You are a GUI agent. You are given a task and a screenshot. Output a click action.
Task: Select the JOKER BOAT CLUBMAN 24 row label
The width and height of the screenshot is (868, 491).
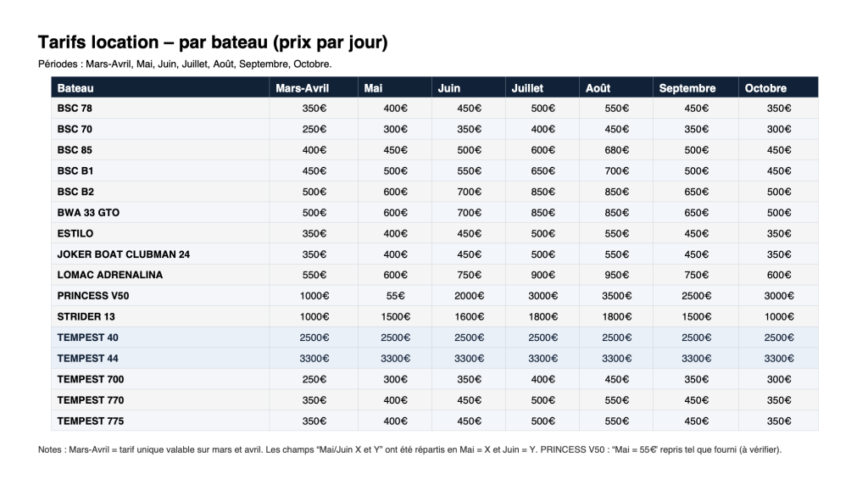[x=123, y=254]
